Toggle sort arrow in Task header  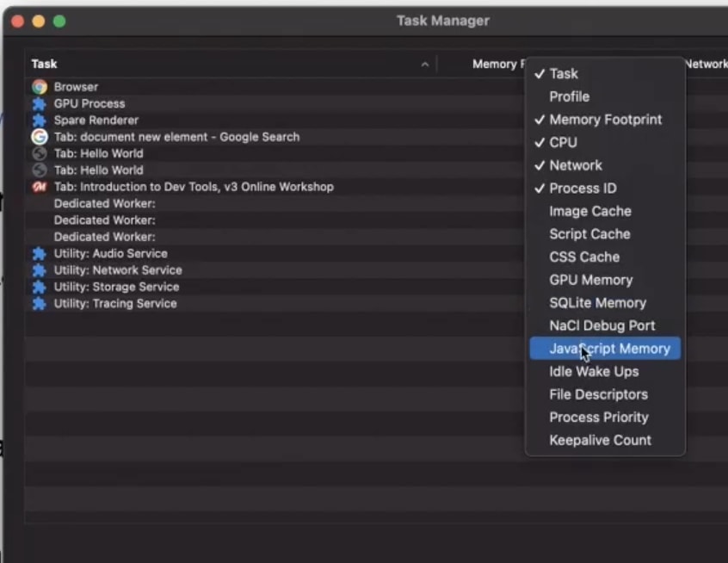tap(425, 65)
